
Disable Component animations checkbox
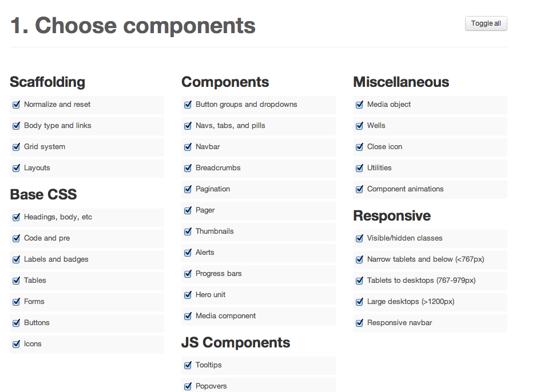tap(359, 189)
